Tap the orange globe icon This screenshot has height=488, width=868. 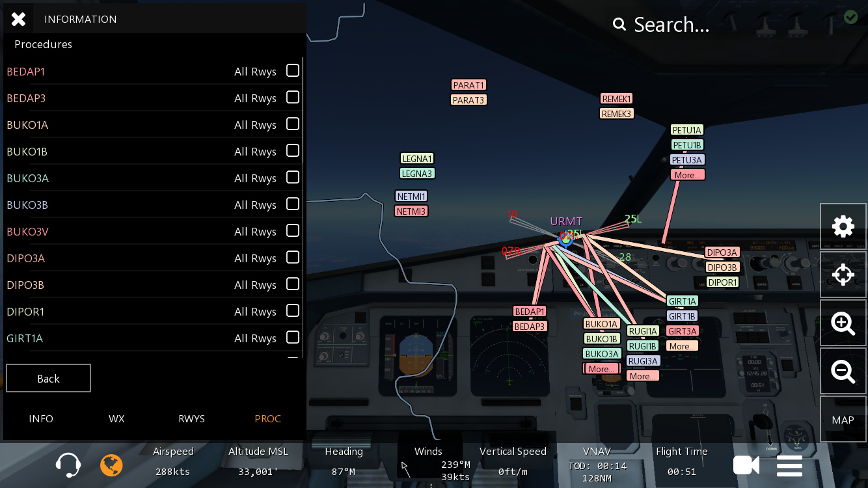click(111, 465)
